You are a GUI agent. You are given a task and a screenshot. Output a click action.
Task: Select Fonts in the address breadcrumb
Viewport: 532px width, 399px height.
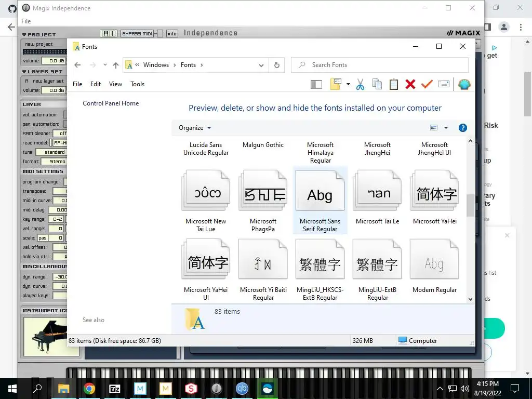coord(188,65)
